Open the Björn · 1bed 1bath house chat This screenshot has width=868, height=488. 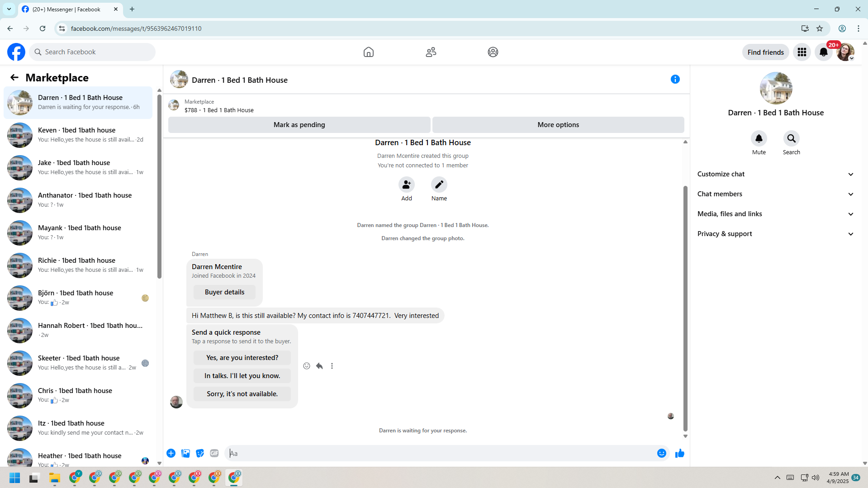coord(78,298)
